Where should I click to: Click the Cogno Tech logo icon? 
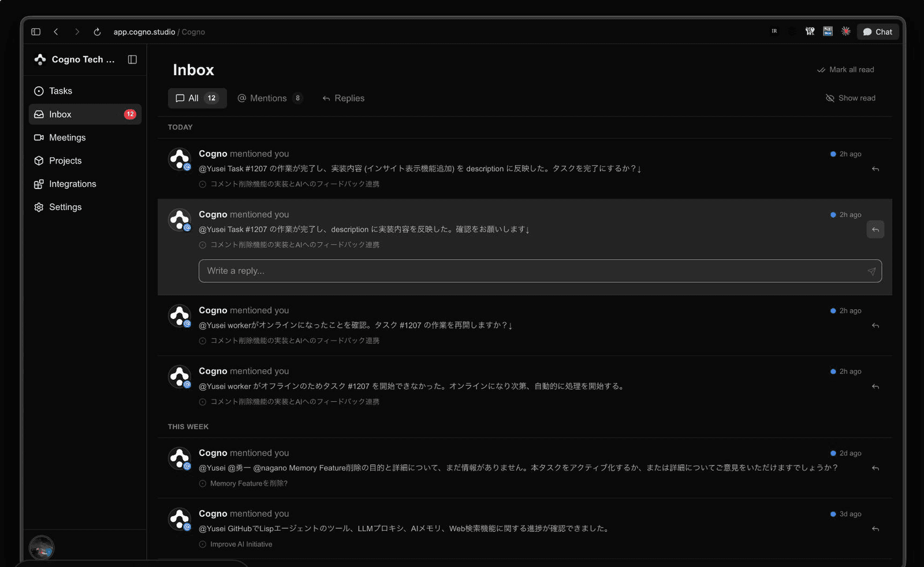(40, 60)
